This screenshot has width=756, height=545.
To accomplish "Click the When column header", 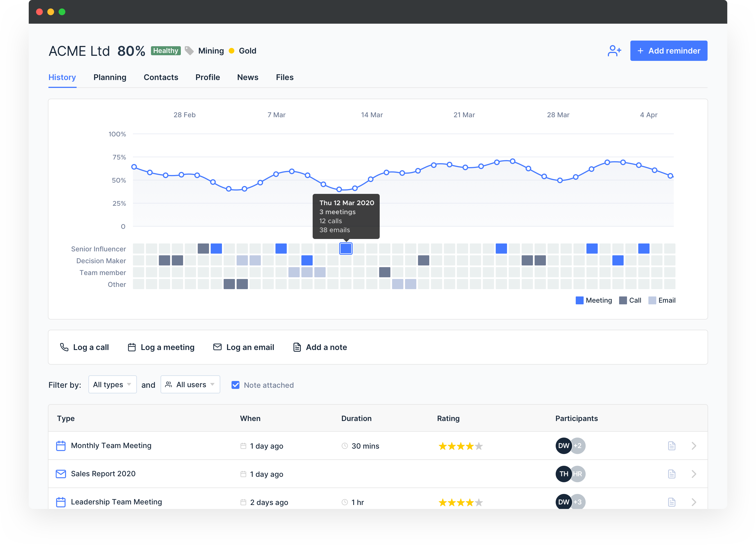I will (x=250, y=418).
